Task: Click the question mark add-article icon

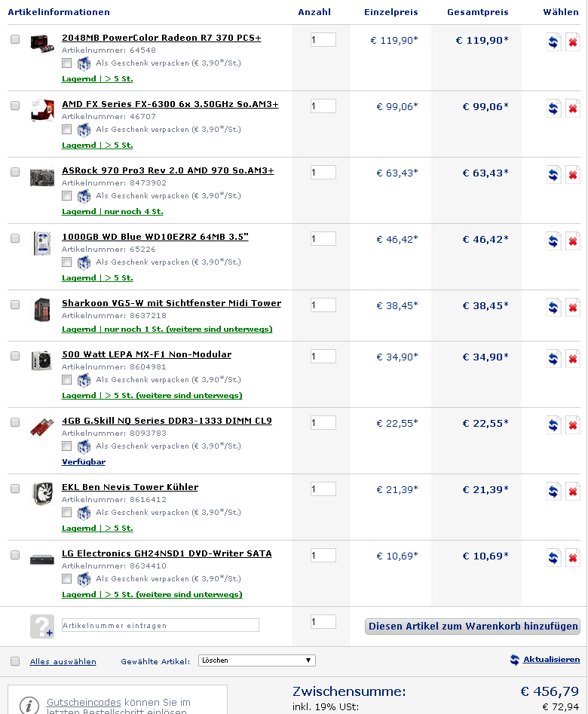Action: [x=42, y=626]
